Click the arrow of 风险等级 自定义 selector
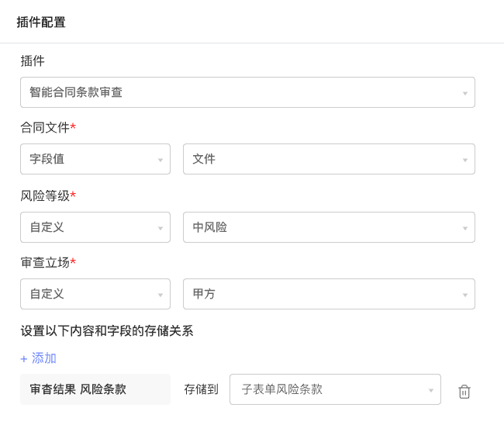The width and height of the screenshot is (504, 432). click(x=161, y=228)
